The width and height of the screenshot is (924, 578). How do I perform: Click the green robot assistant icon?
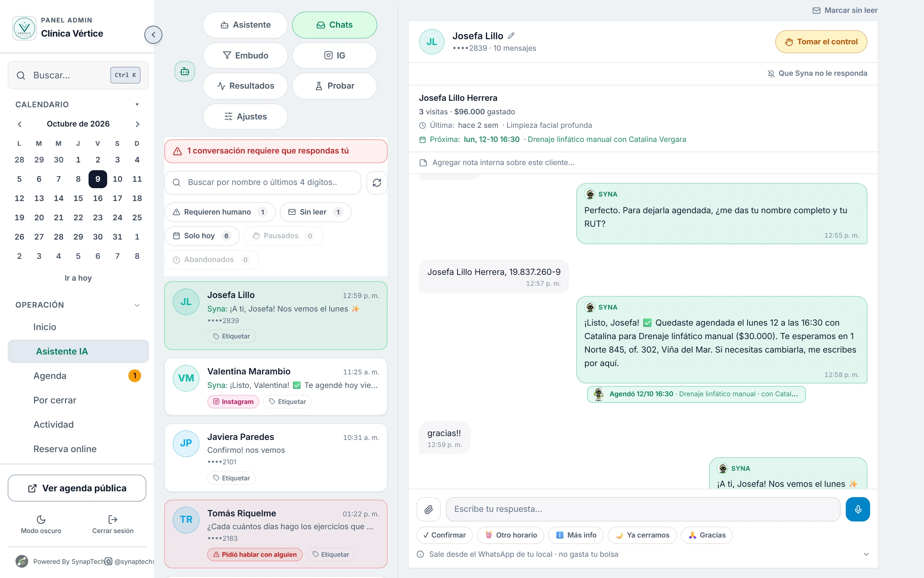(x=185, y=71)
